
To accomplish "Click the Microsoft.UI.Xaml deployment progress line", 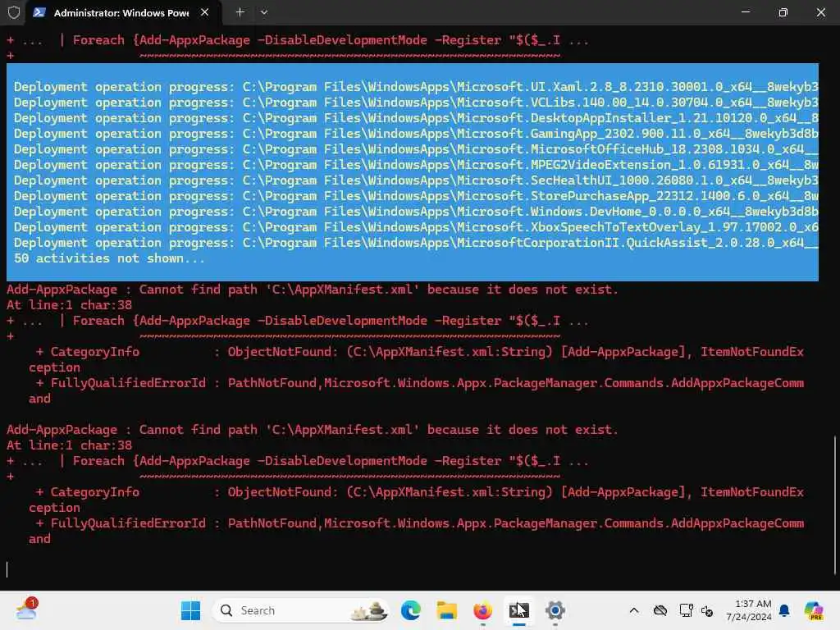I will coord(416,87).
